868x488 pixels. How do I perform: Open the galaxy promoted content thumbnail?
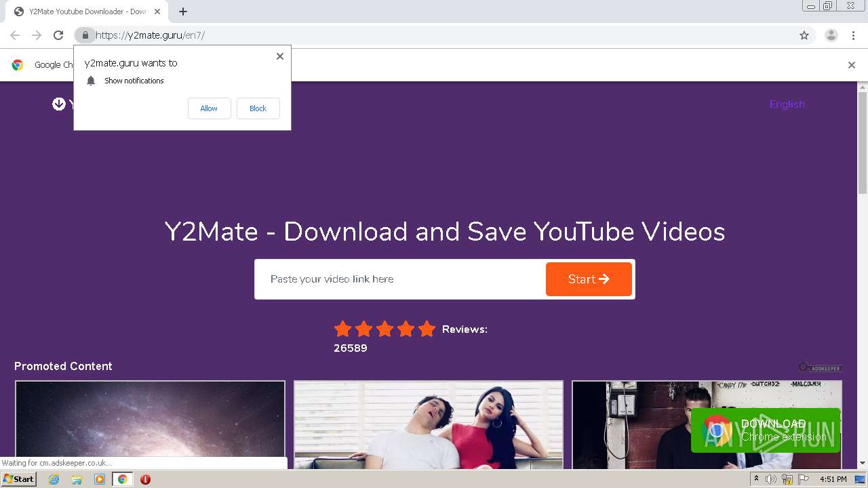(x=150, y=425)
